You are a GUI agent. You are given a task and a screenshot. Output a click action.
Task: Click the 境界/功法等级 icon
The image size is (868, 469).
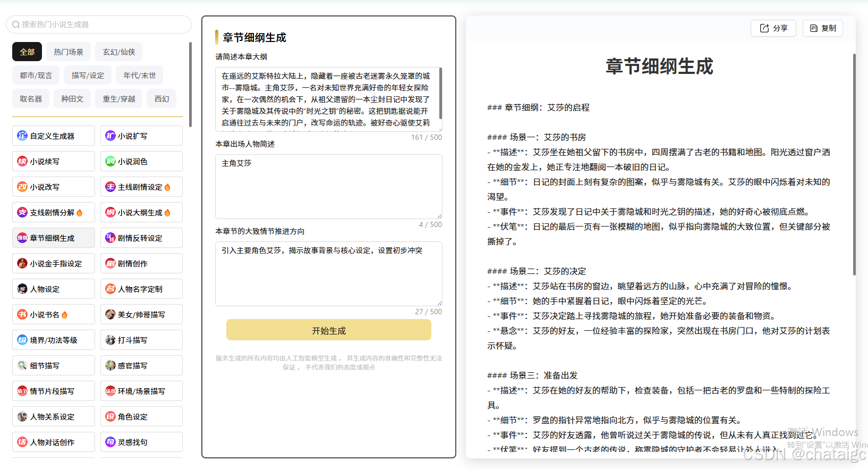[22, 340]
